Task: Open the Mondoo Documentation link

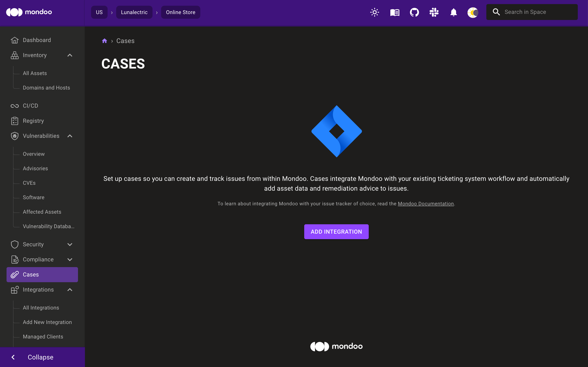Action: pos(426,203)
